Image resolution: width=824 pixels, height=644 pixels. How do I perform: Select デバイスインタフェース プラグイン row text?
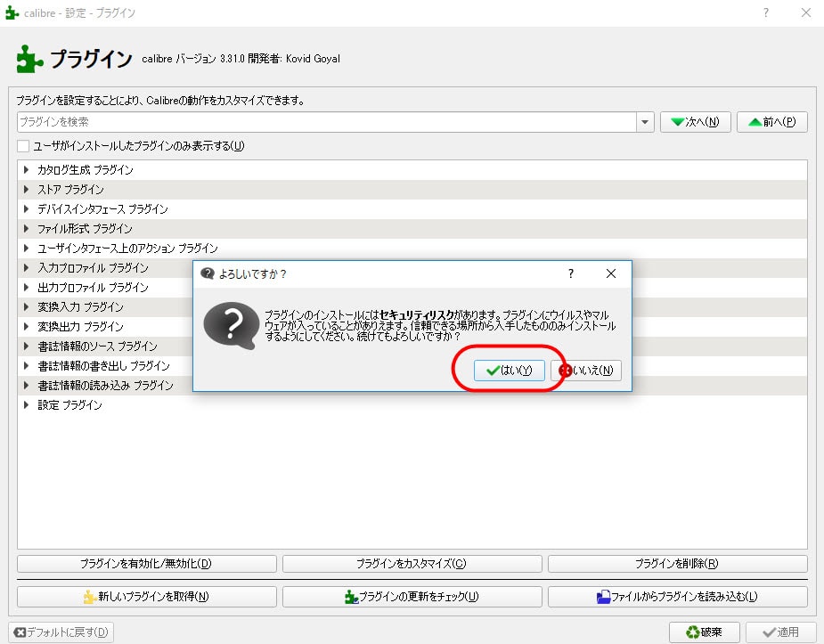click(102, 209)
